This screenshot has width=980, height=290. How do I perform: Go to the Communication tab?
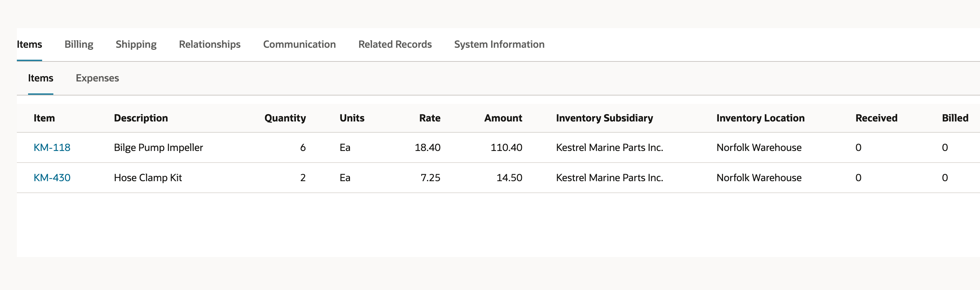(x=299, y=45)
